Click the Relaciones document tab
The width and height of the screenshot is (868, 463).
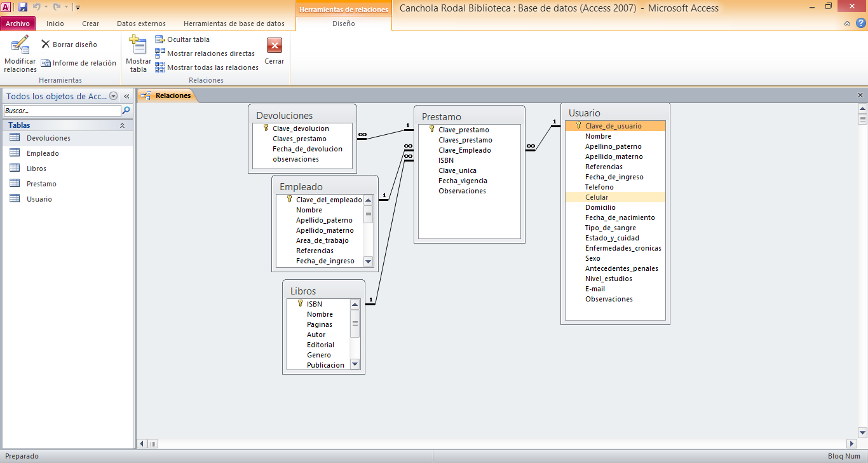click(x=167, y=95)
